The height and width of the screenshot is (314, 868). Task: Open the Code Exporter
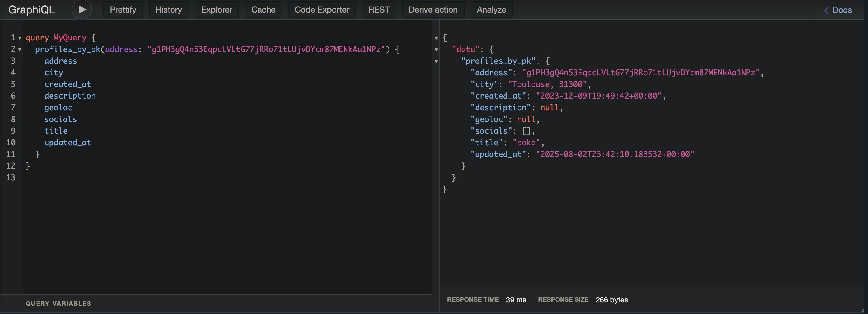(321, 10)
